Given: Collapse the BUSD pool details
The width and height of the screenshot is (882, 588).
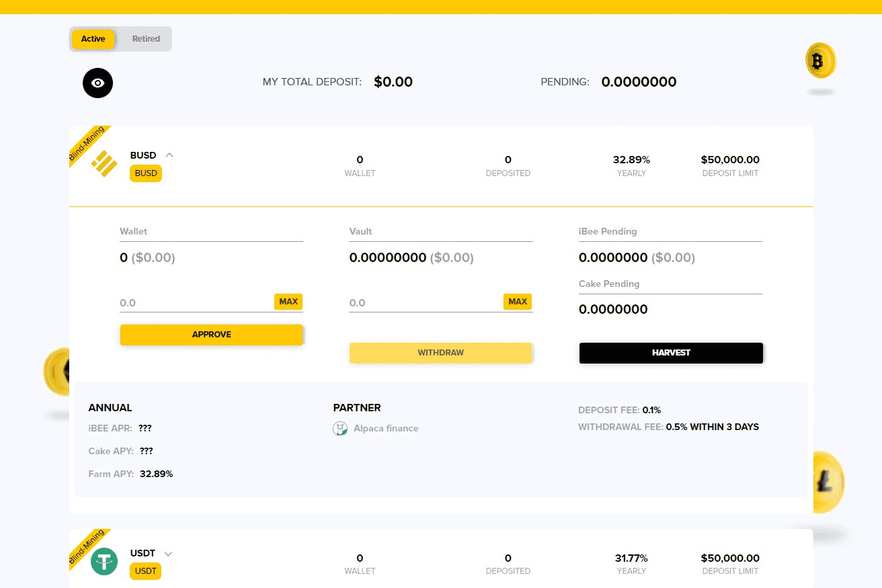Looking at the screenshot, I should [169, 155].
